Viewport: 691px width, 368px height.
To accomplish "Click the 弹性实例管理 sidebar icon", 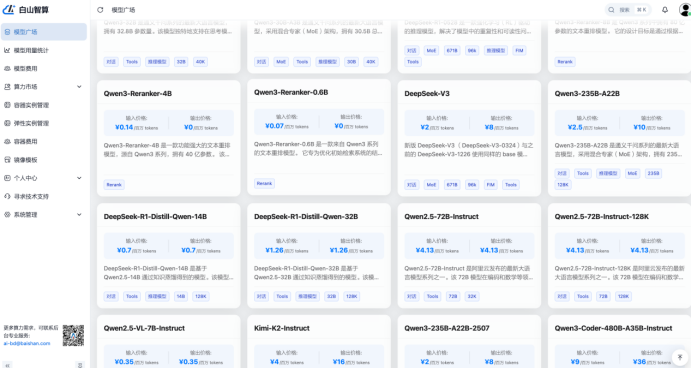I will click(7, 123).
